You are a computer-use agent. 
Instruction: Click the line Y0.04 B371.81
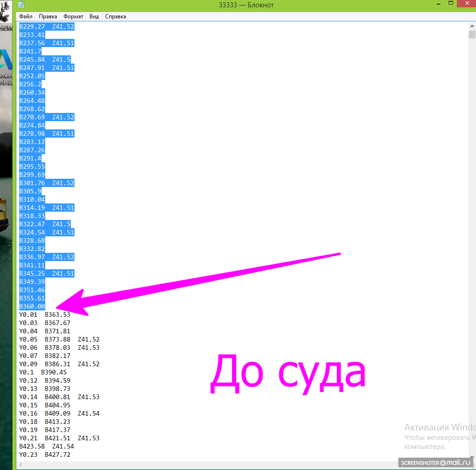click(x=45, y=331)
